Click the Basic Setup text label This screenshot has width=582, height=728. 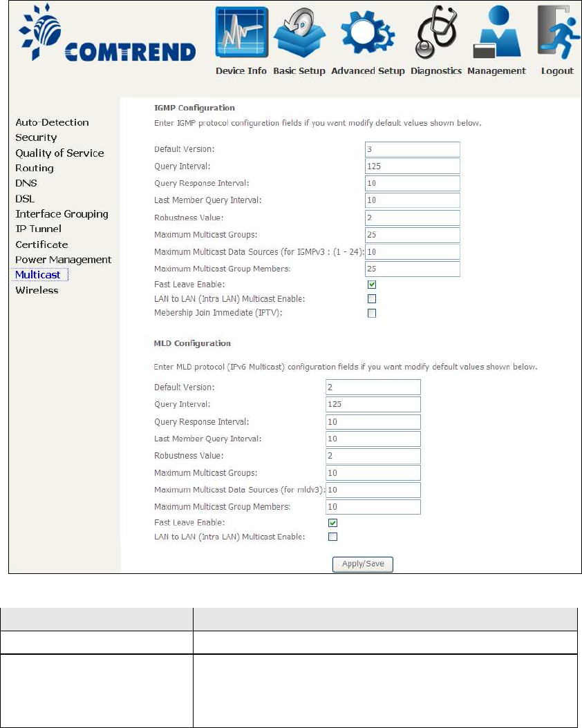[299, 71]
